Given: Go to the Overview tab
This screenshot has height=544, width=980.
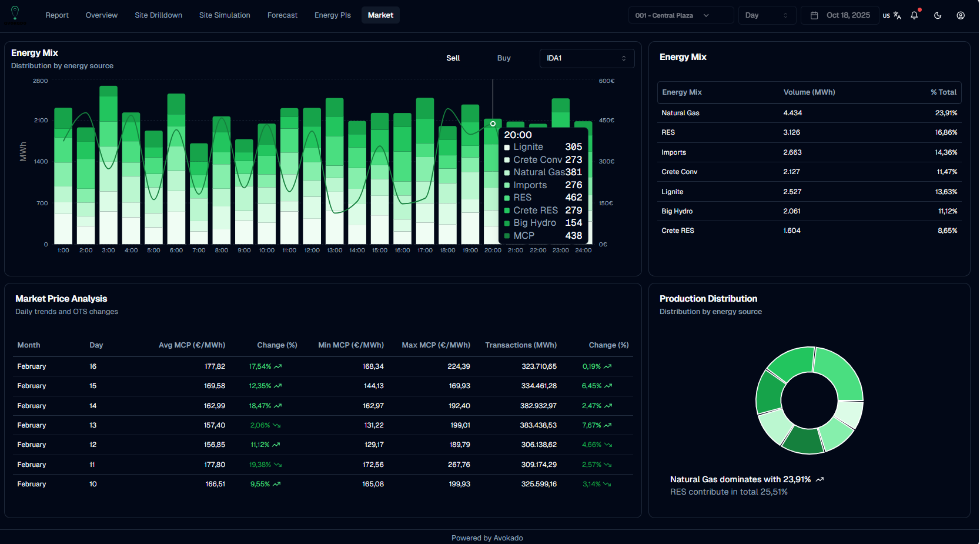Looking at the screenshot, I should [102, 15].
